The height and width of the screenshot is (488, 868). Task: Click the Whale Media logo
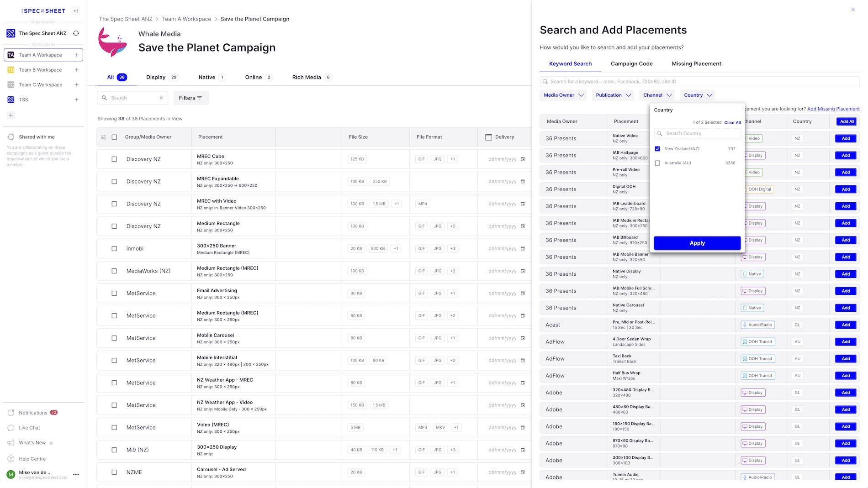click(x=112, y=42)
